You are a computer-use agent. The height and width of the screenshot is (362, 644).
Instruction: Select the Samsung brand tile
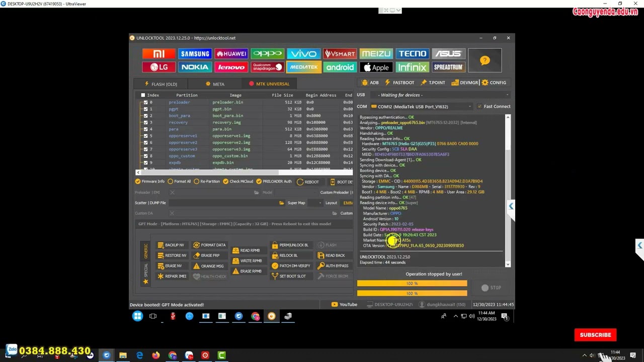[195, 54]
